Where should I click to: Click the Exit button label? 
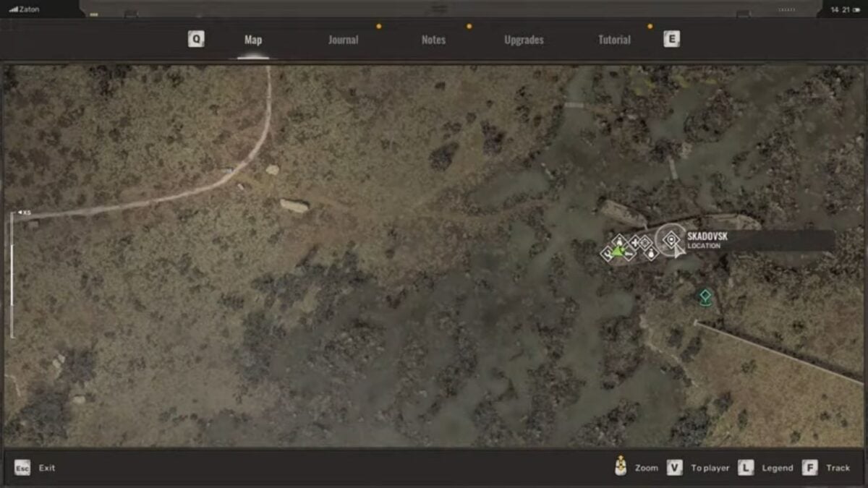click(47, 468)
